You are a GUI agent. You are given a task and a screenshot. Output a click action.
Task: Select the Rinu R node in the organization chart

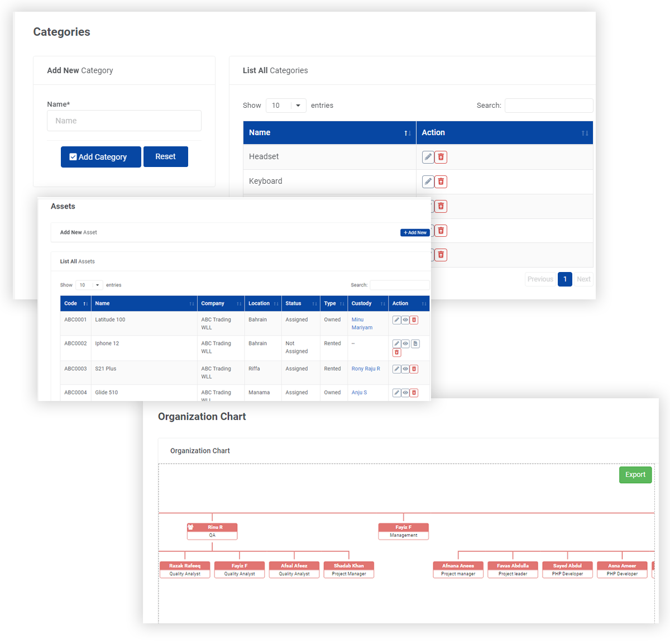click(x=212, y=531)
